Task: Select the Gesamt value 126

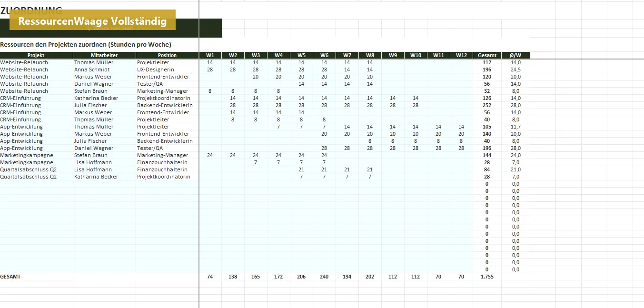Action: (x=487, y=98)
